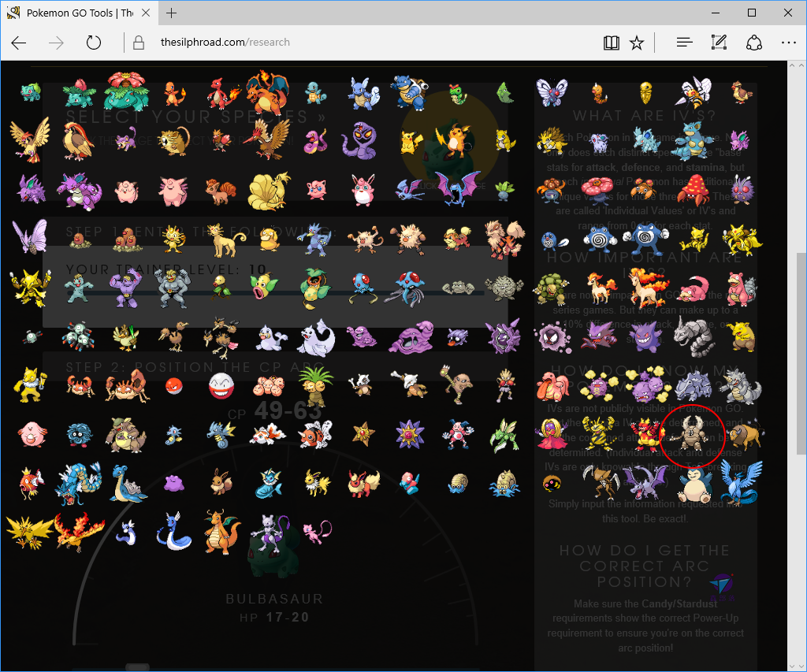Pick the Charizard sprite
The height and width of the screenshot is (672, 807).
pyautogui.click(x=267, y=92)
